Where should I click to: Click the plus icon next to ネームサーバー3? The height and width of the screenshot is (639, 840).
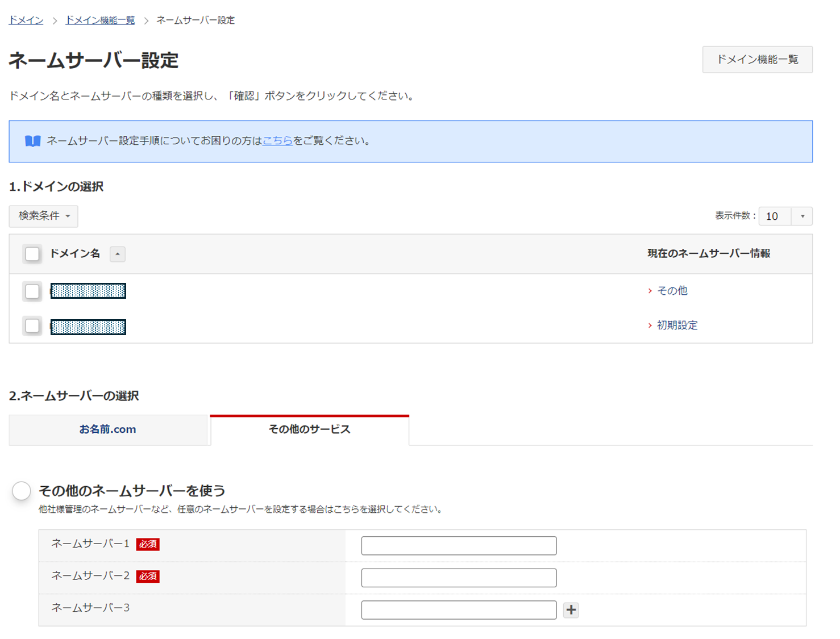tap(571, 610)
